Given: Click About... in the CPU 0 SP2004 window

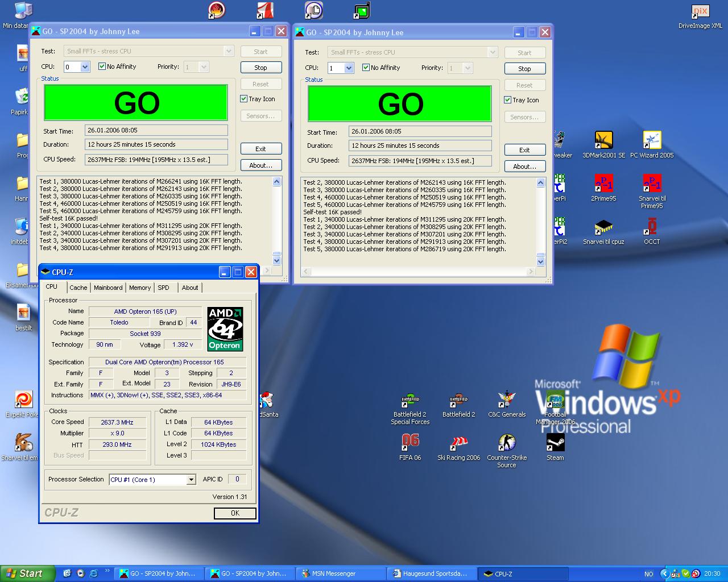Looking at the screenshot, I should click(x=261, y=165).
